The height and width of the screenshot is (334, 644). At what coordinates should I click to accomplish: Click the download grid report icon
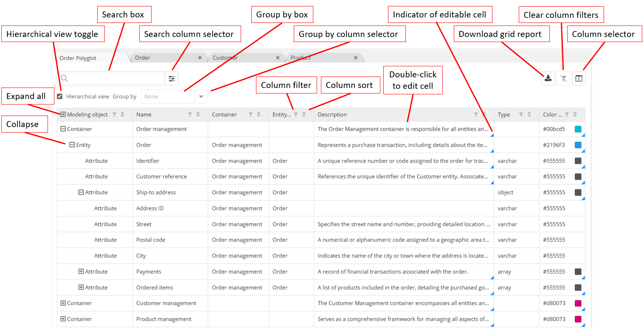click(x=548, y=78)
